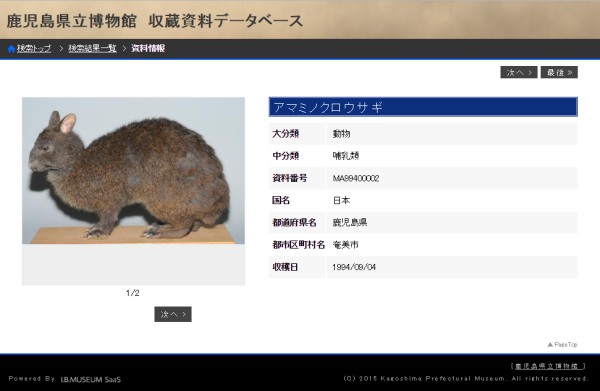
Task: Jump to last record with 最後 button
Action: 559,72
